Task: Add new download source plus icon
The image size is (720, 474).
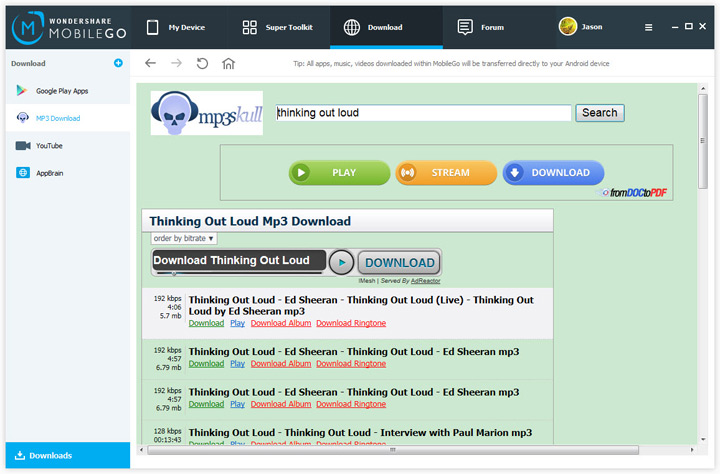Action: point(118,63)
